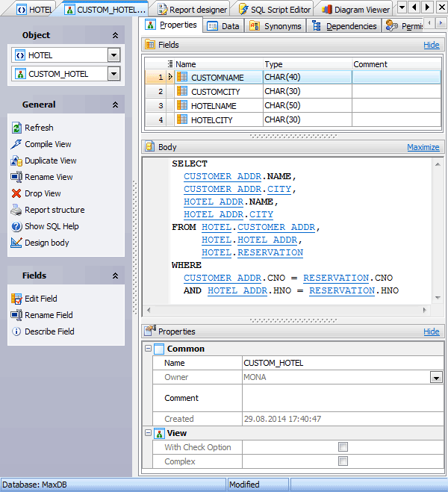Click the Maximize link for Body
Viewport: 448px width, 492px height.
click(x=423, y=147)
